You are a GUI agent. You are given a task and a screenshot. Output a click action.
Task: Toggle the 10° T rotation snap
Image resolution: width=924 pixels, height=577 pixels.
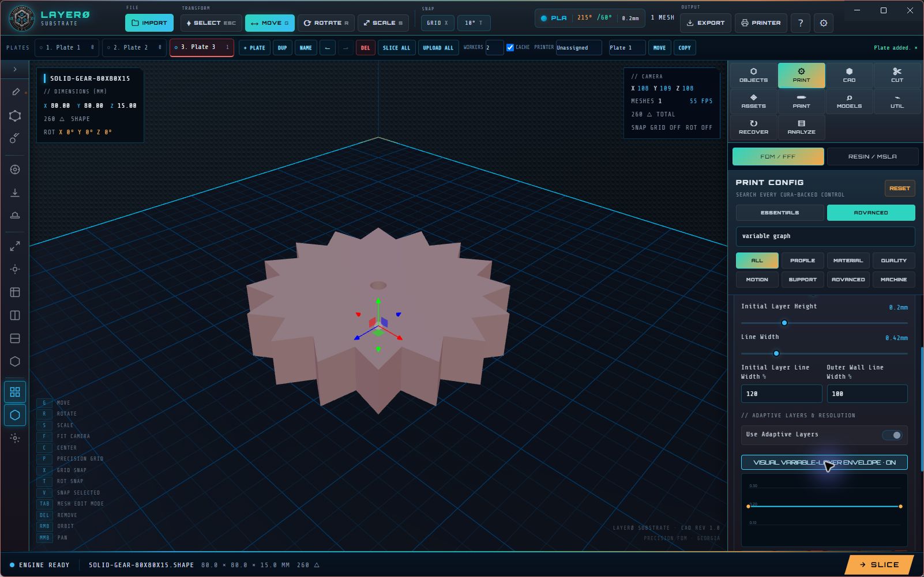click(x=474, y=23)
